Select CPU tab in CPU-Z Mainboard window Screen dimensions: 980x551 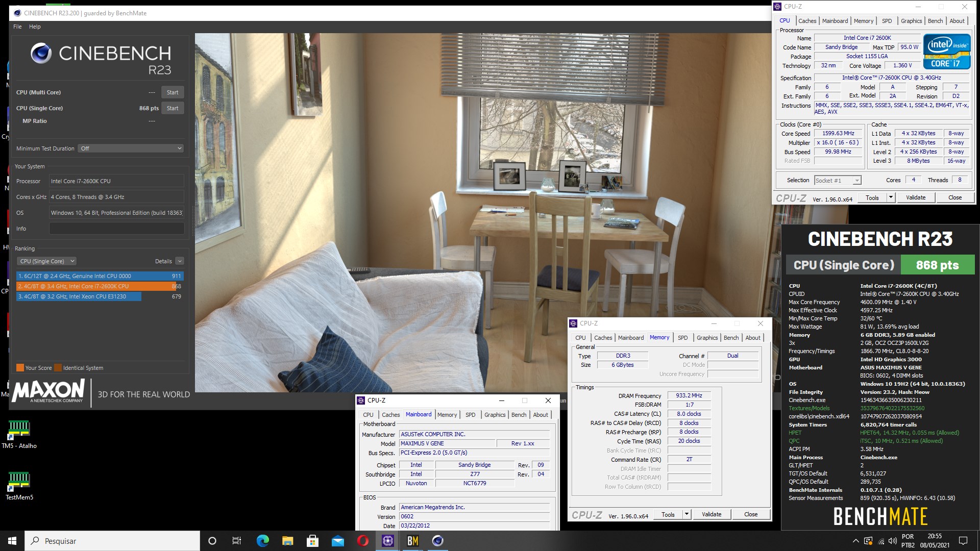click(x=368, y=415)
